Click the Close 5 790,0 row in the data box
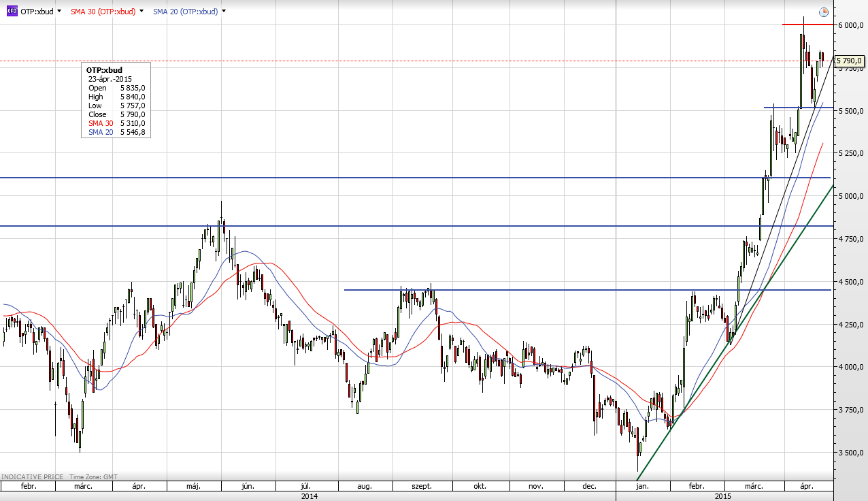 [116, 114]
